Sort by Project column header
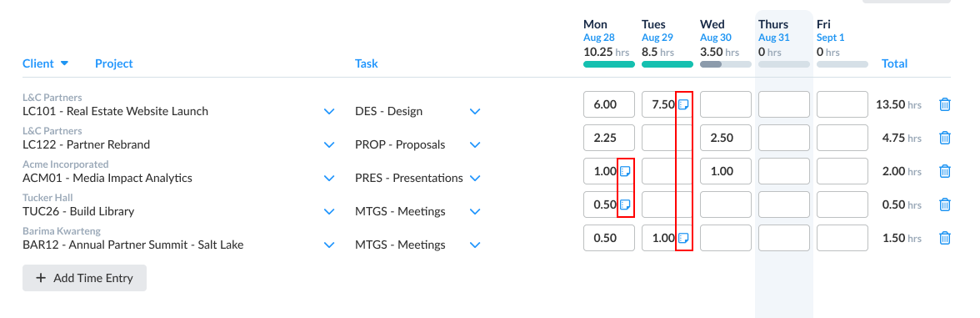 point(113,63)
